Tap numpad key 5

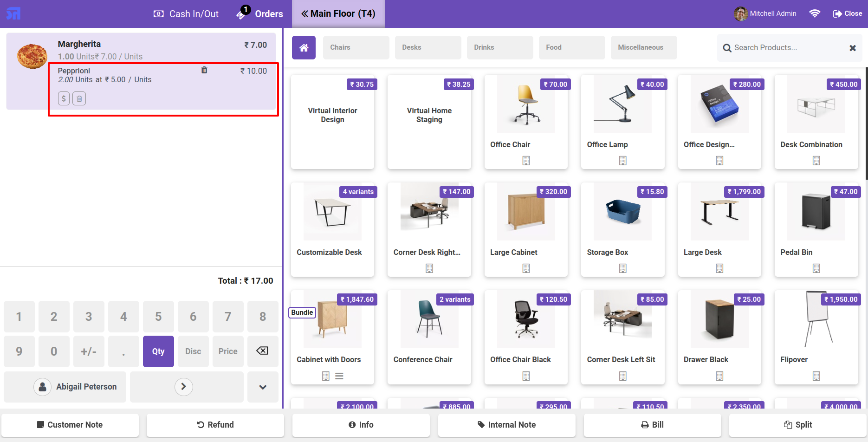click(x=158, y=317)
